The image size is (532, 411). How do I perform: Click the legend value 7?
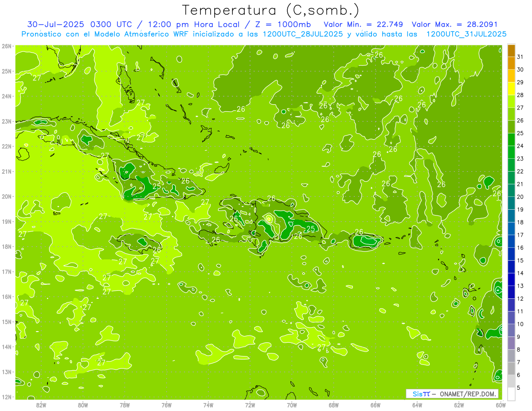pyautogui.click(x=519, y=362)
